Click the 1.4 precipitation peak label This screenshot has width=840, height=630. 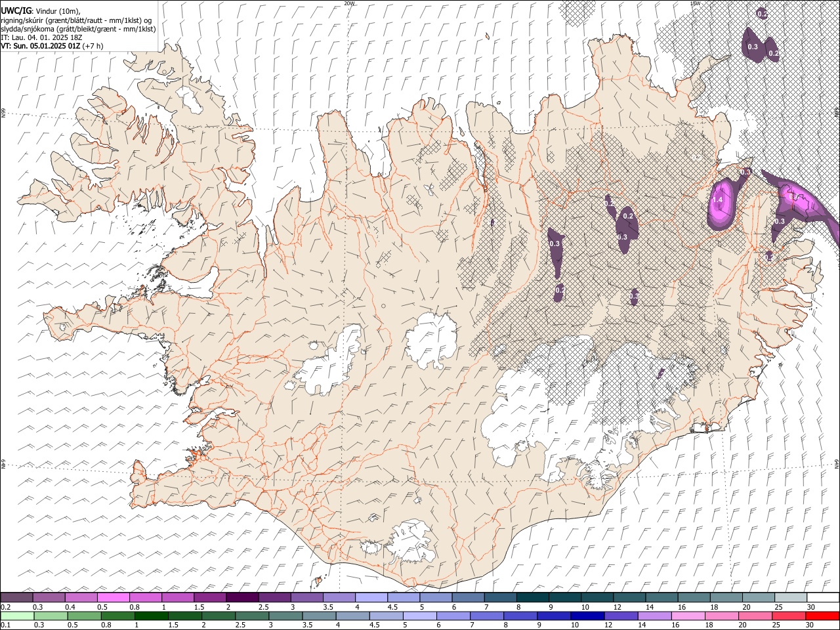[717, 199]
